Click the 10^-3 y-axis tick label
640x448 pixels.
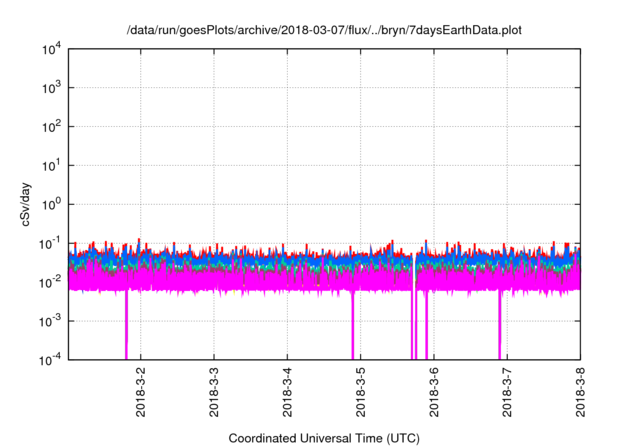[x=51, y=321]
